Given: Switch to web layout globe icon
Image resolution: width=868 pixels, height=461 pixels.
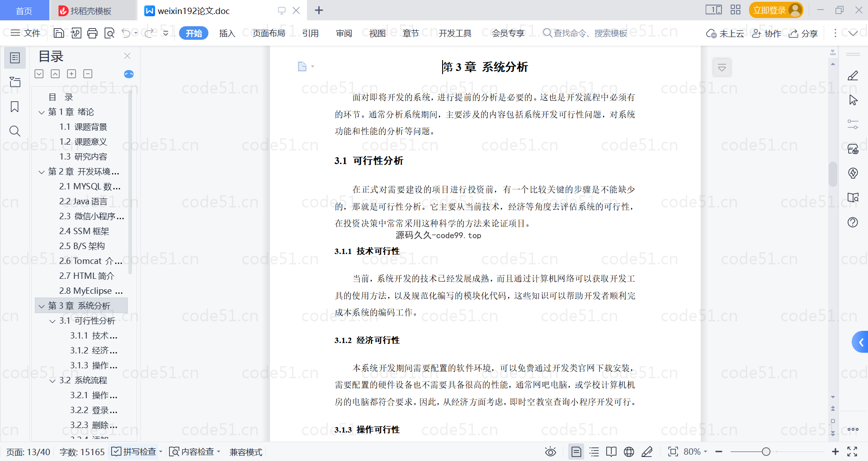Looking at the screenshot, I should (x=629, y=452).
